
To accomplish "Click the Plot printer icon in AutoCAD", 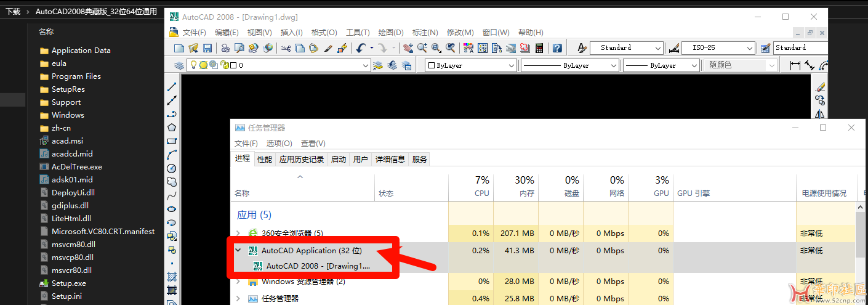I will point(226,47).
